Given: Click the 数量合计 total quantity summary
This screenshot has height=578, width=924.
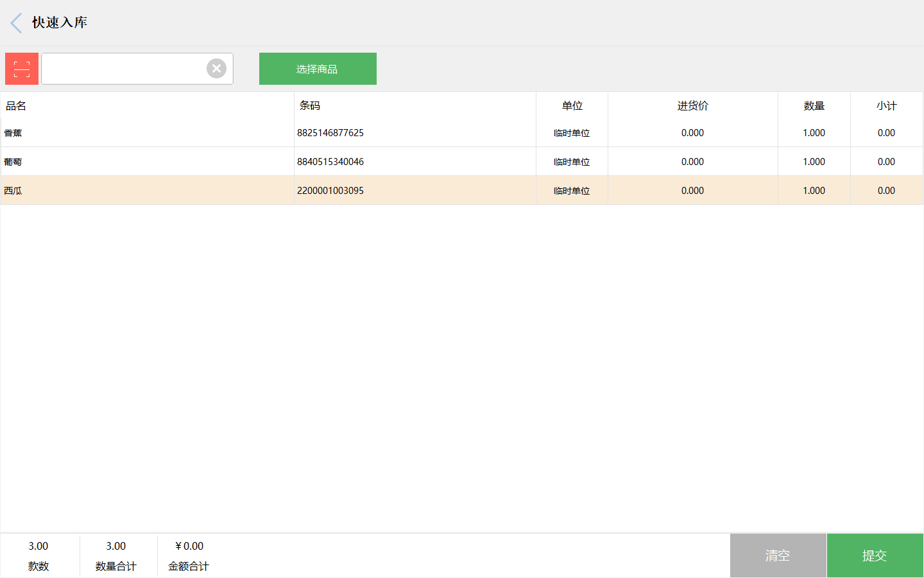Looking at the screenshot, I should point(116,556).
